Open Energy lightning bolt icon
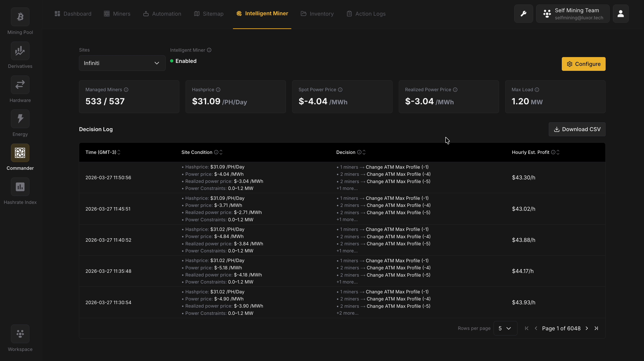644x361 pixels. coord(20,119)
